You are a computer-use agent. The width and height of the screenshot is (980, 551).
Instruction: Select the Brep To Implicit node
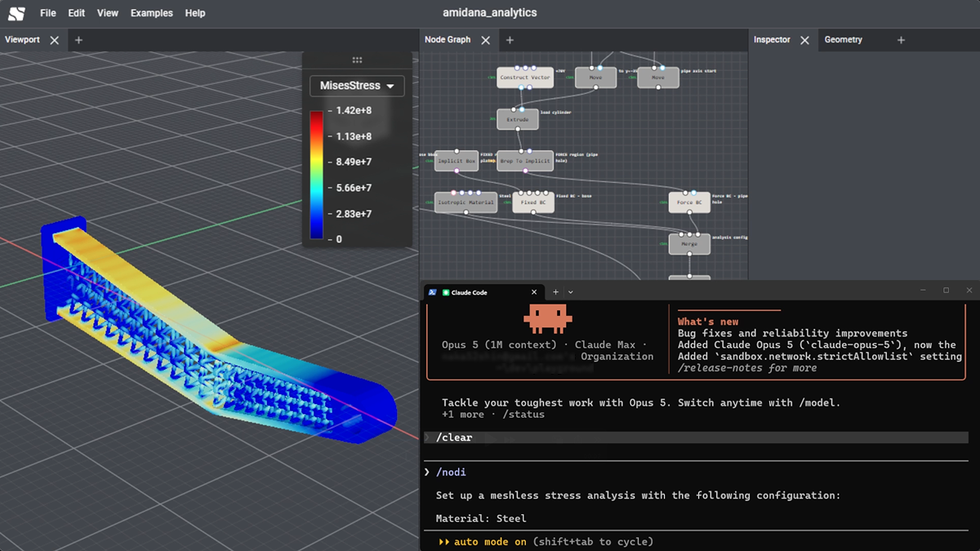tap(525, 161)
